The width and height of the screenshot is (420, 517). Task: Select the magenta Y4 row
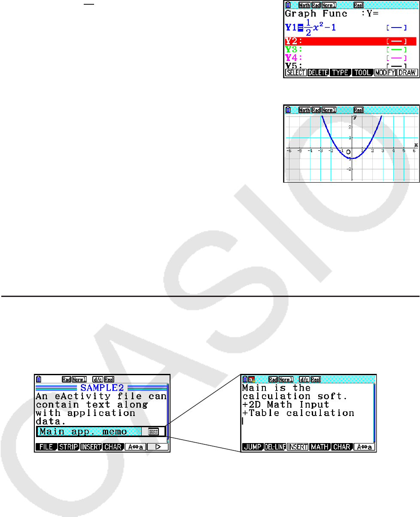click(x=351, y=58)
